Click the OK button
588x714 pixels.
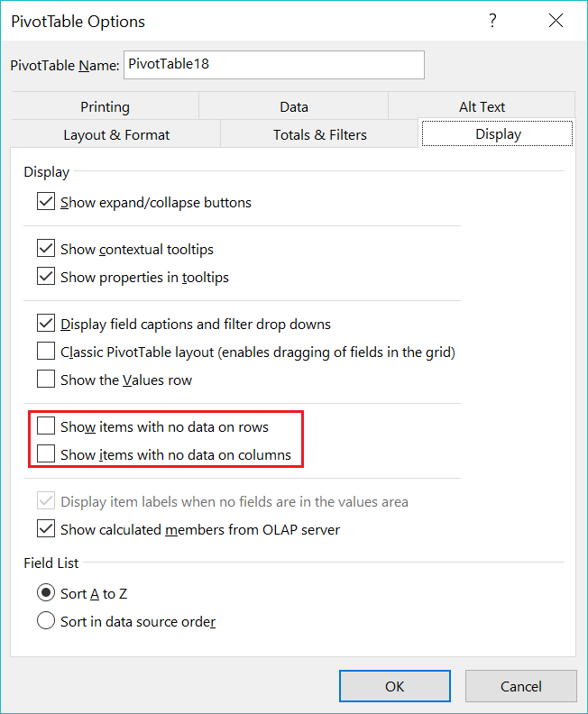pos(395,686)
